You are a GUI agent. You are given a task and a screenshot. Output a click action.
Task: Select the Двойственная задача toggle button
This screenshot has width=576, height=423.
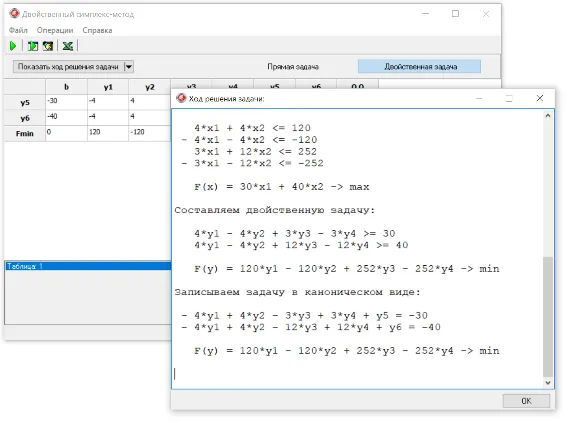click(x=420, y=66)
